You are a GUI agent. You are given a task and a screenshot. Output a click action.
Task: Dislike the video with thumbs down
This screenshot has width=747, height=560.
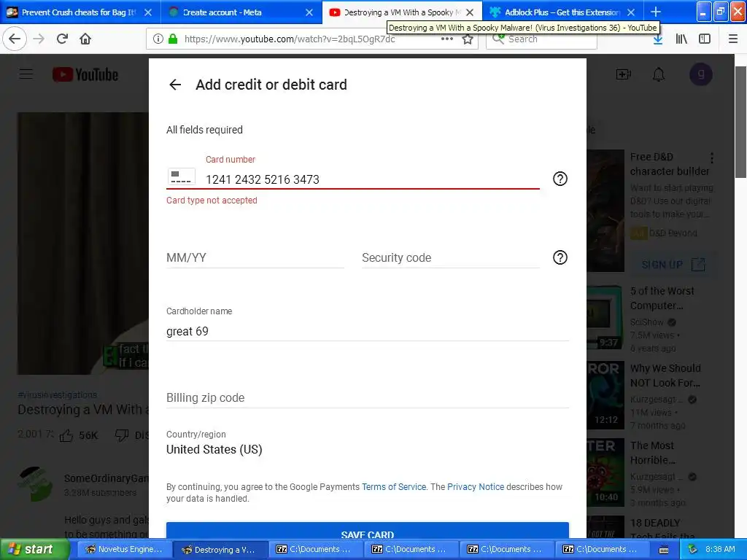pyautogui.click(x=122, y=435)
